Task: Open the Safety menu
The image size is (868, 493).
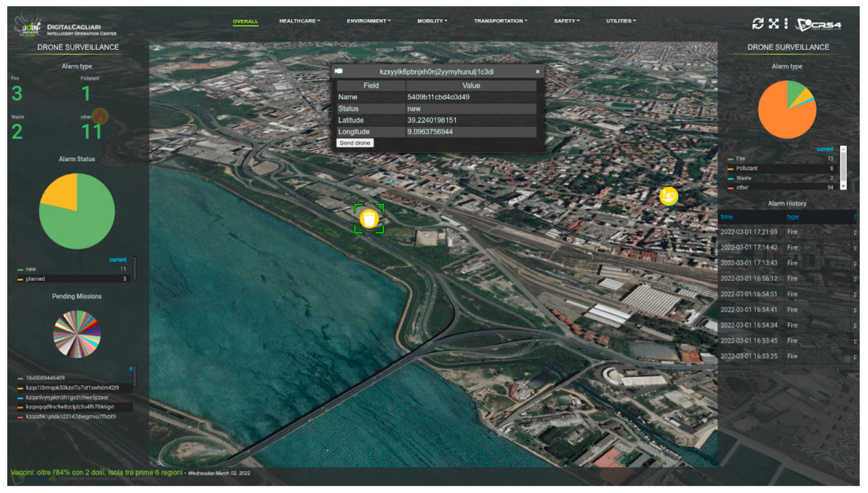Action: (x=566, y=21)
